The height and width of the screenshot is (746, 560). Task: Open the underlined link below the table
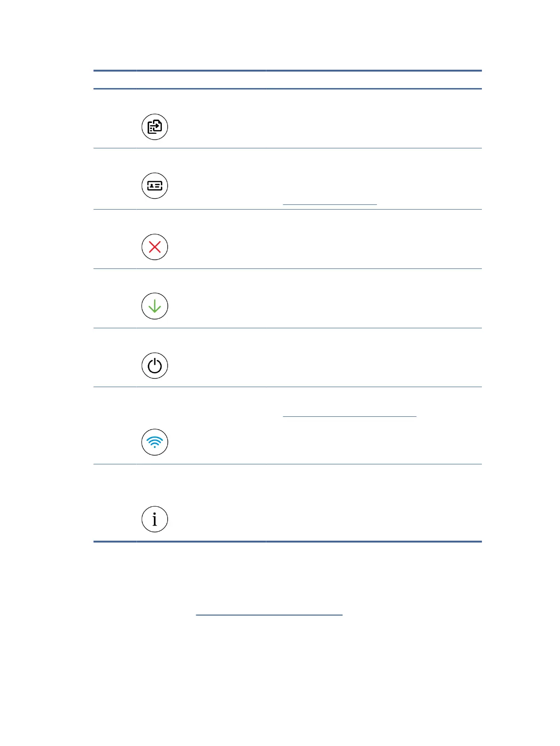269,612
